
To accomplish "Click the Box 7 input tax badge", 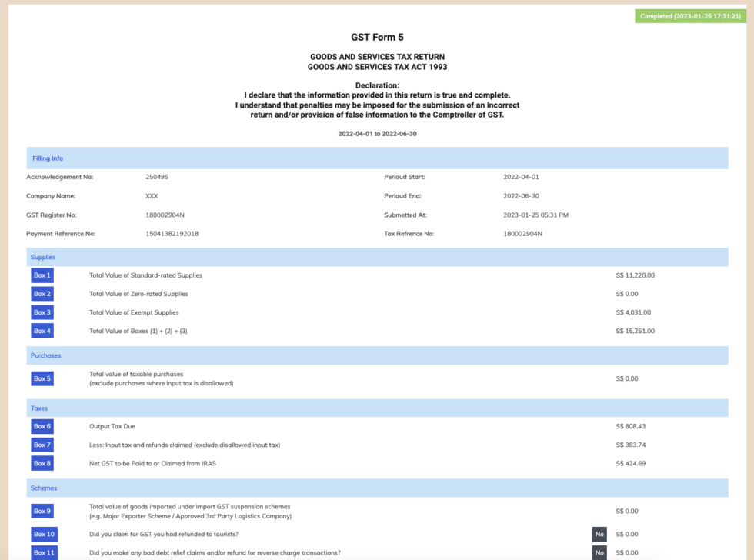I will (42, 445).
